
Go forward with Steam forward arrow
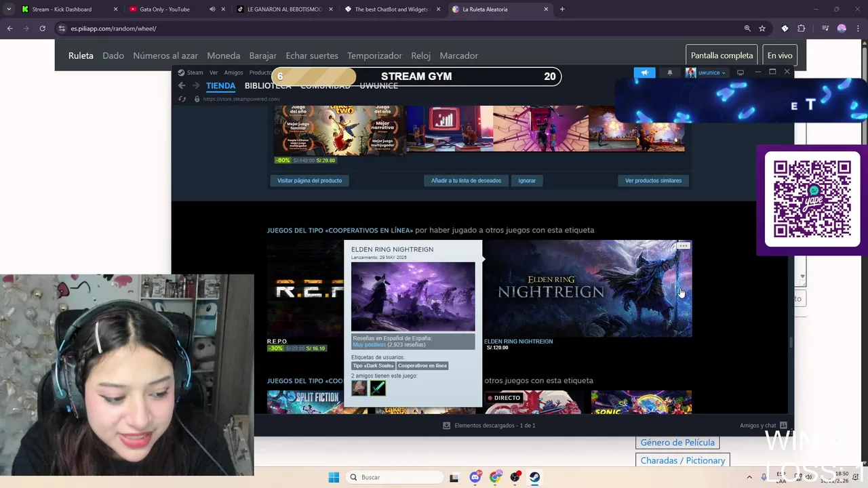point(196,85)
